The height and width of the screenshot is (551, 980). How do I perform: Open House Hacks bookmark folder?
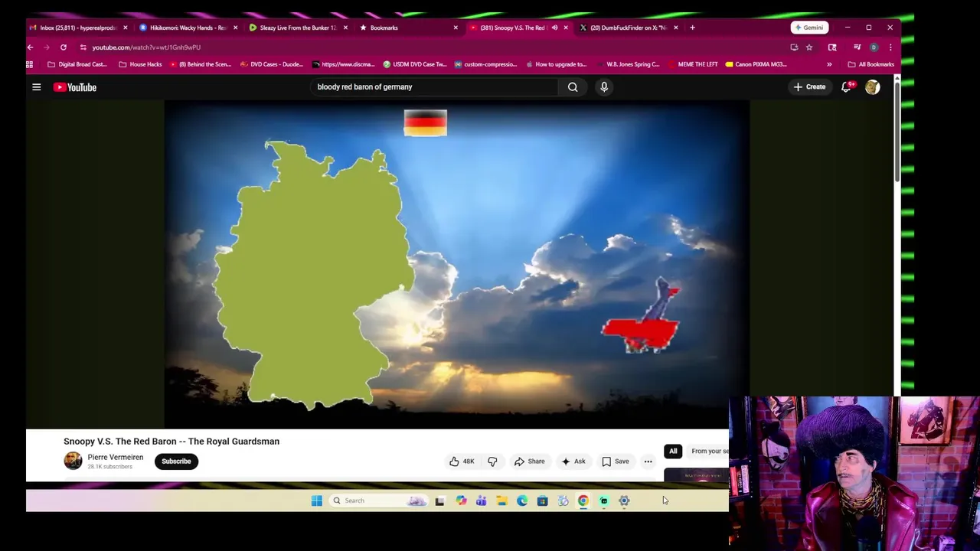pos(140,64)
